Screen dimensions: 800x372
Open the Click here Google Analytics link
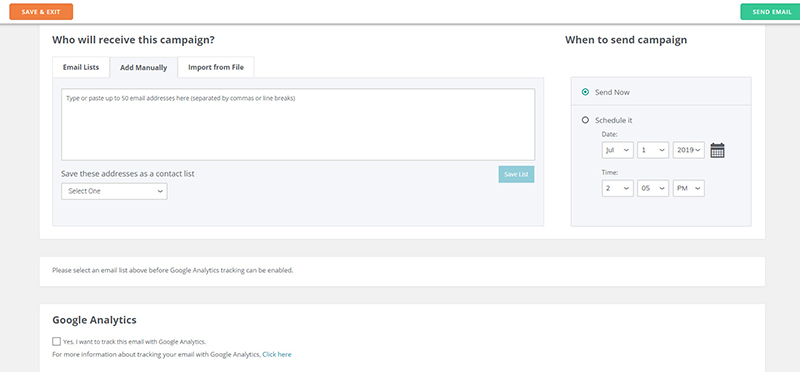coord(277,354)
